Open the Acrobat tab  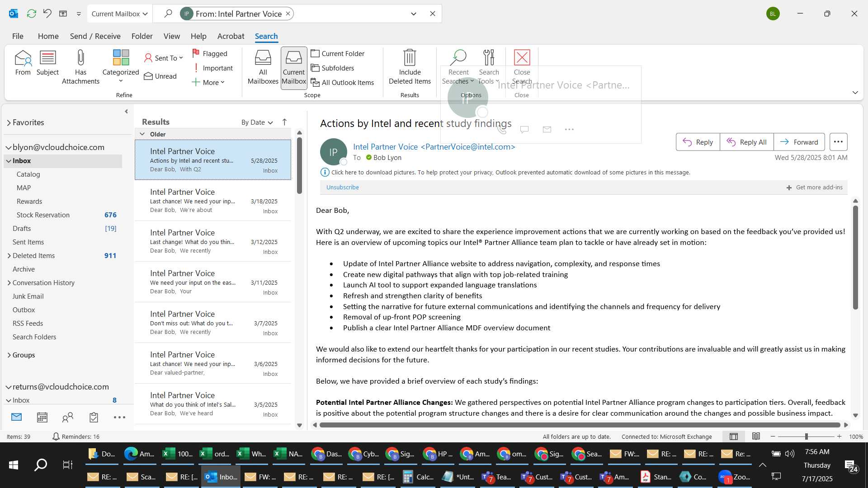[x=231, y=36]
